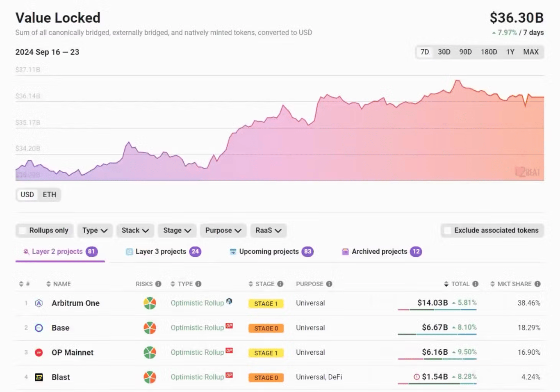Click the chart peak near $37.11B
Image resolution: width=560 pixels, height=392 pixels.
[x=458, y=81]
